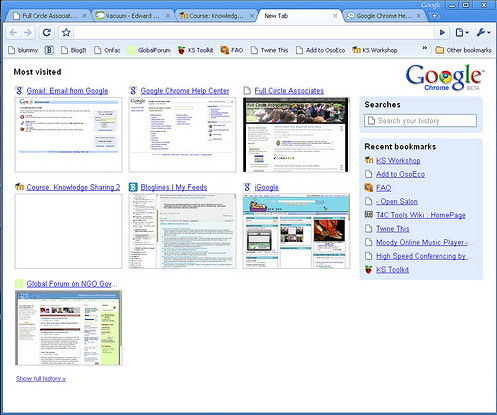Image resolution: width=497 pixels, height=415 pixels.
Task: Open Full Circle Associates most-visited link
Action: 289,91
